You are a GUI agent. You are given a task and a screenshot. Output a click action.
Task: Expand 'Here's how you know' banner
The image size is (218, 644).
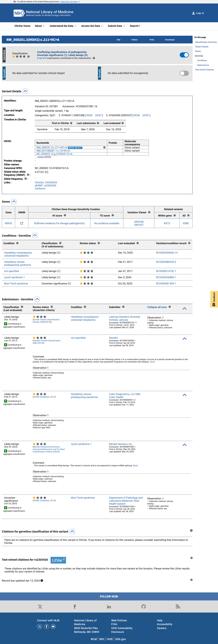point(70,2)
